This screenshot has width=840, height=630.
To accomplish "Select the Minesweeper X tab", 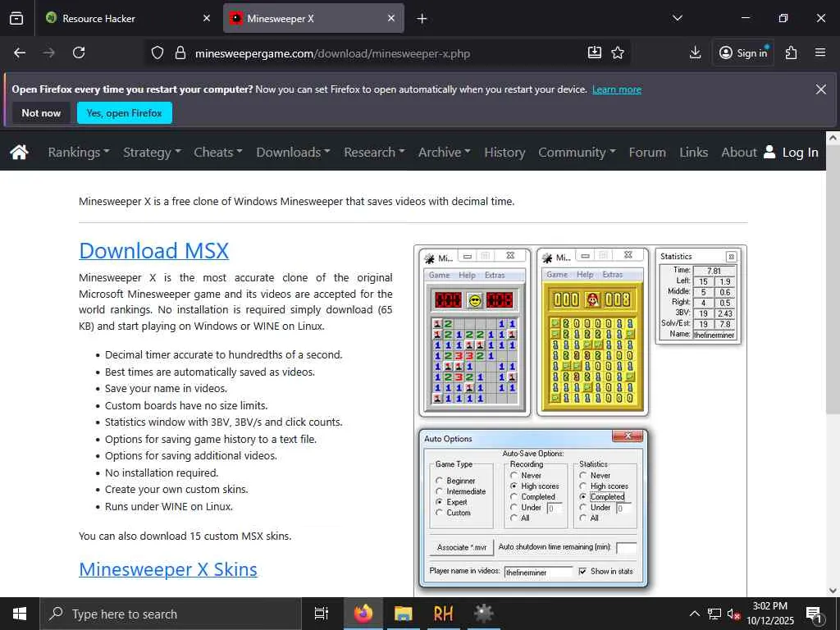I will point(313,18).
